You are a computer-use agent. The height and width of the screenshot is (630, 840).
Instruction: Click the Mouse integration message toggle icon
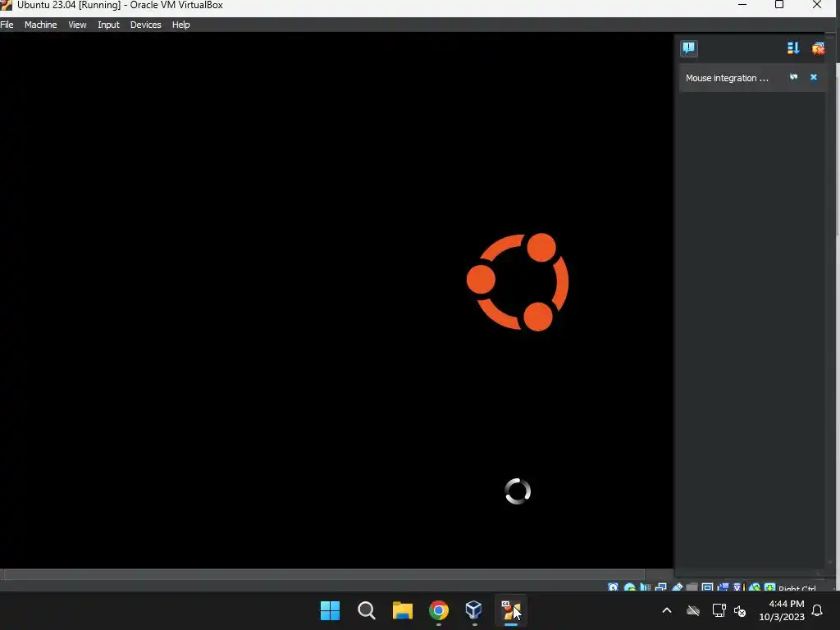point(793,78)
